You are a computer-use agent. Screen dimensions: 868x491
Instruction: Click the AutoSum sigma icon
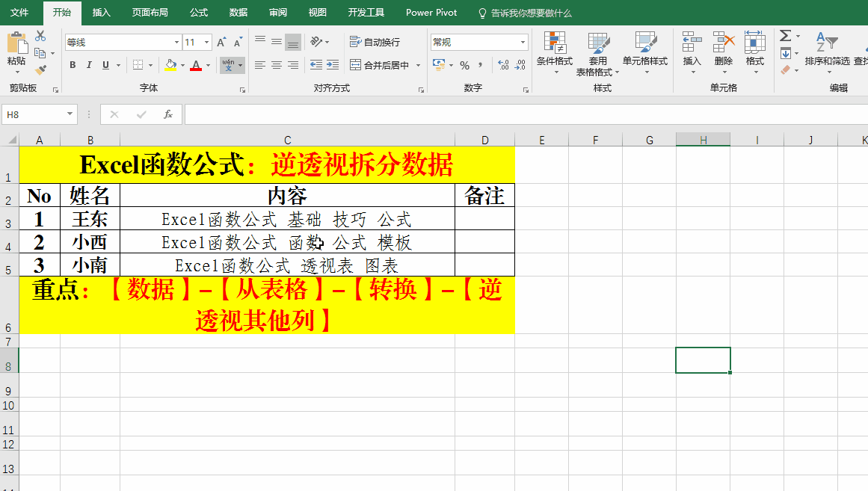[x=785, y=36]
